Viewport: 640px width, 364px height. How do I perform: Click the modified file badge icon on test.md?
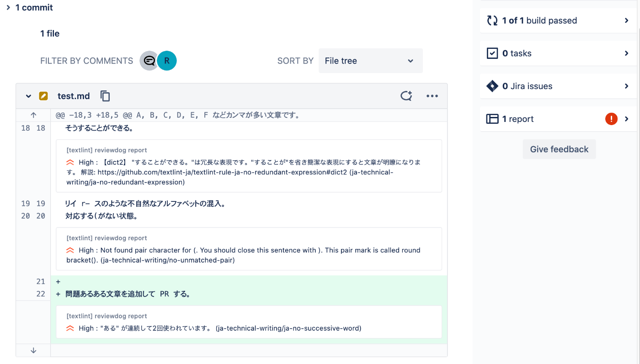point(43,96)
